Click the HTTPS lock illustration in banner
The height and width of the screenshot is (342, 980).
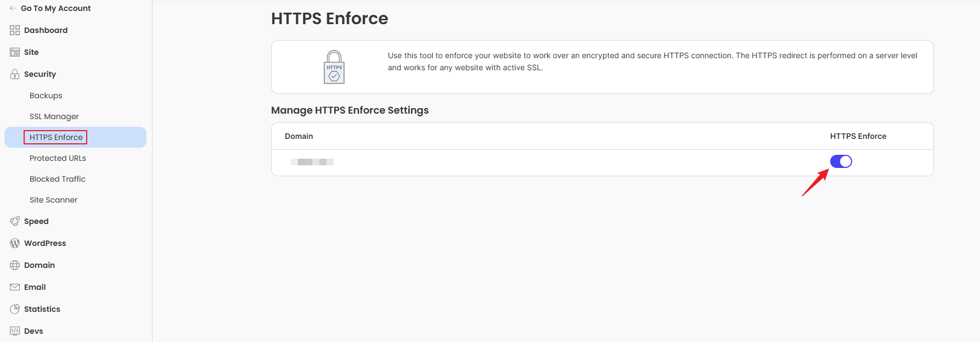coord(334,67)
